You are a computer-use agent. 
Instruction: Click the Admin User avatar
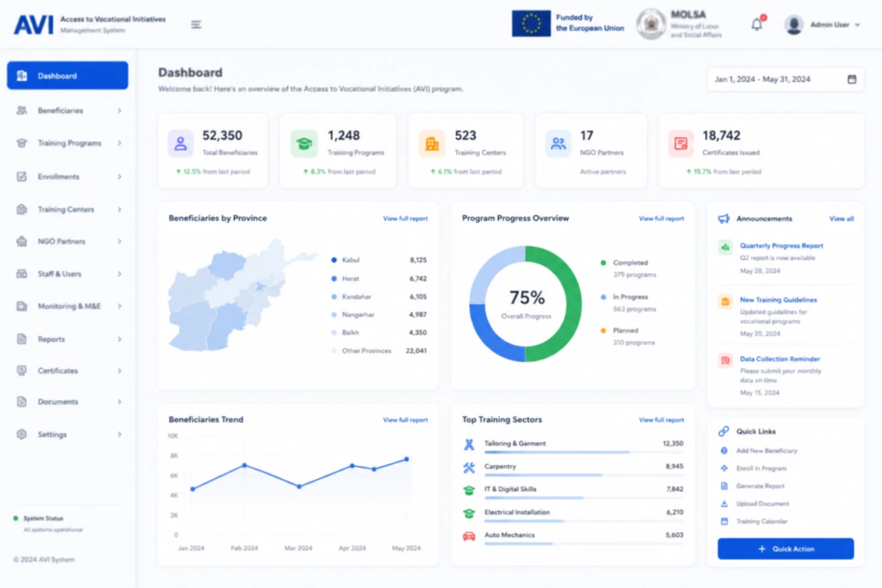793,25
